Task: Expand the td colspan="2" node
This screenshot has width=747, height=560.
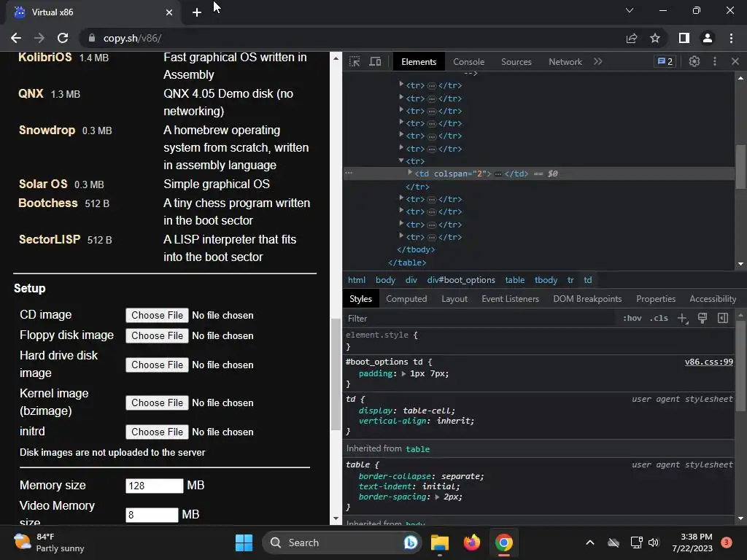Action: click(x=410, y=172)
